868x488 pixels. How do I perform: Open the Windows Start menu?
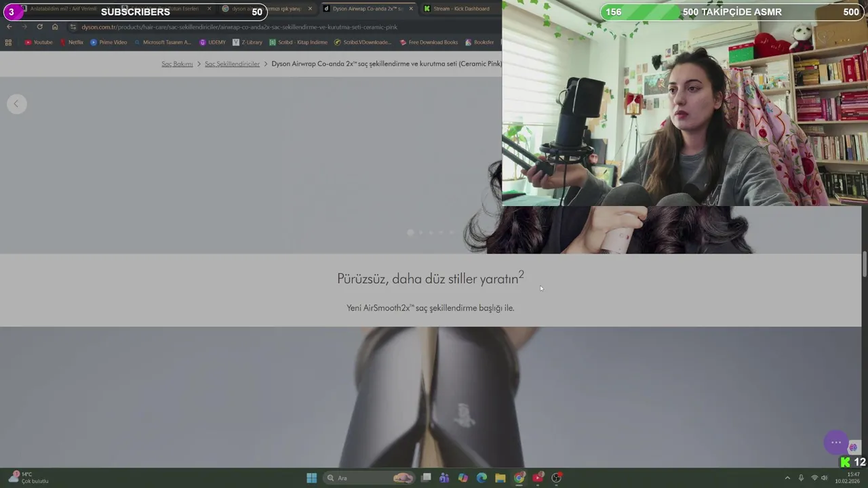(311, 478)
